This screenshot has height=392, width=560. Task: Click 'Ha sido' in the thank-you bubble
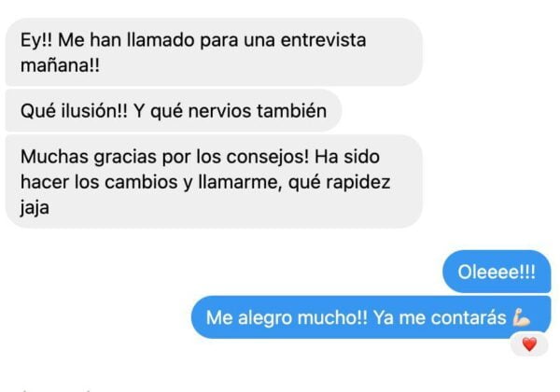(347, 157)
